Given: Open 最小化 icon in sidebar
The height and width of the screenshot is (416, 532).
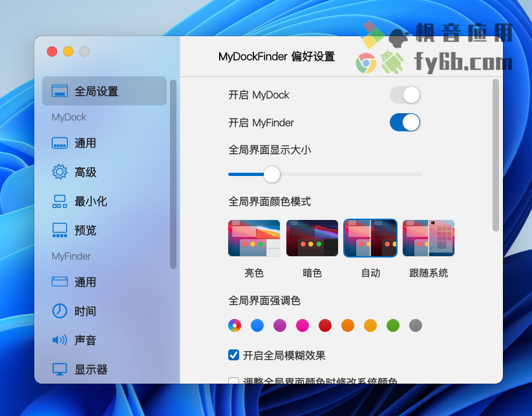Looking at the screenshot, I should point(59,201).
